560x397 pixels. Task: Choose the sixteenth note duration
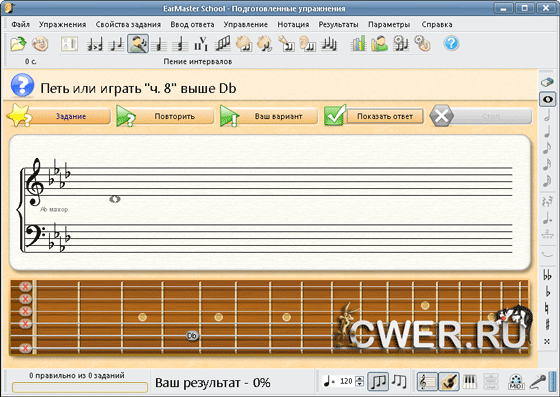pos(547,164)
